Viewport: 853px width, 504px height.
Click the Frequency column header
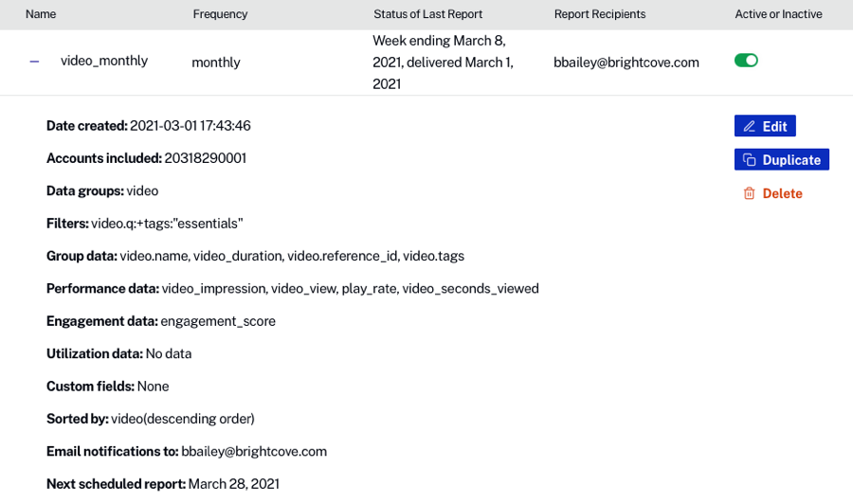point(220,14)
